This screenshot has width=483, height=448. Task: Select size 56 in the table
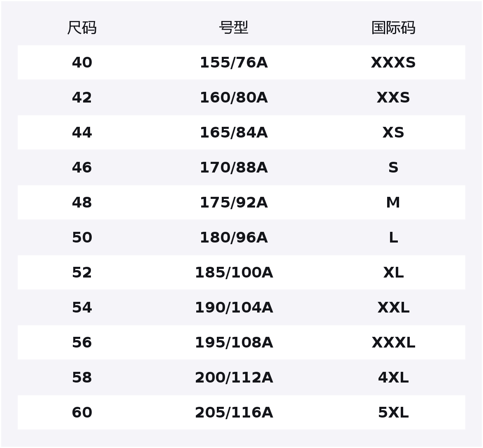pos(82,343)
